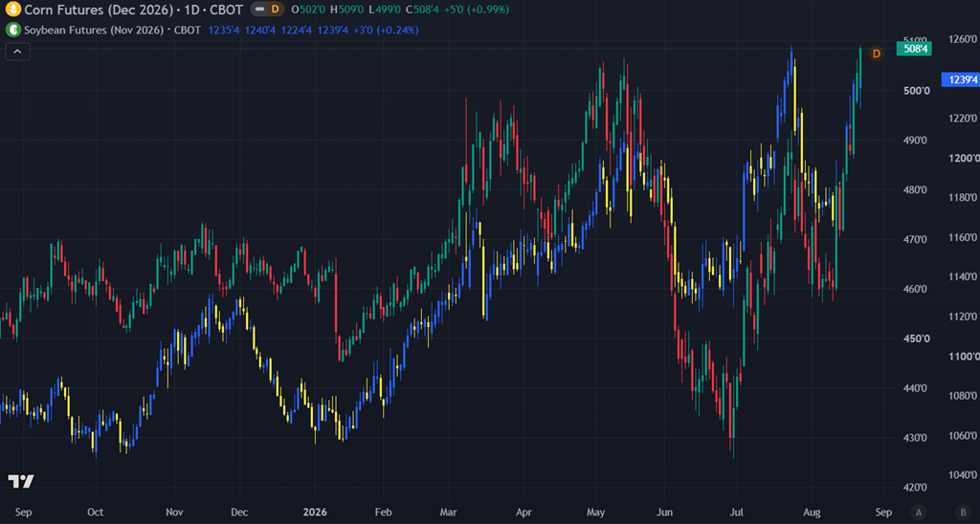Click the 1060'0 soybean axis label
Image resolution: width=980 pixels, height=524 pixels.
tap(963, 435)
